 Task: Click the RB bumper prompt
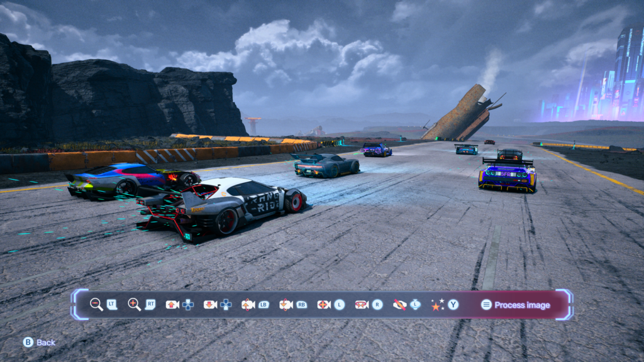[x=302, y=305]
